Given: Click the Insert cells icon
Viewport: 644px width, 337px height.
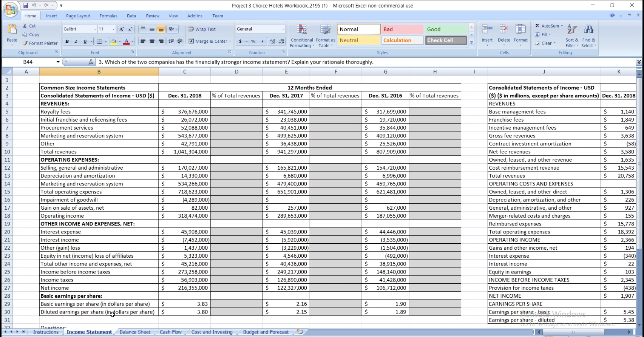Looking at the screenshot, I should (x=487, y=30).
